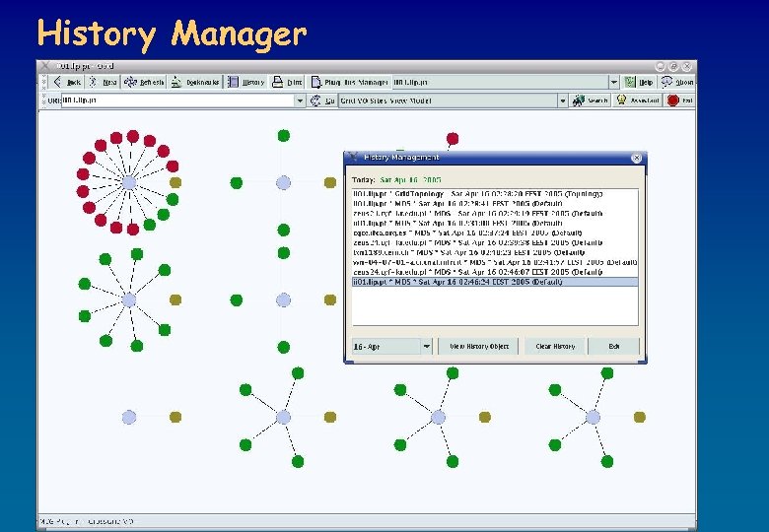Go back using the Back arrow button
Image resolution: width=769 pixels, height=532 pixels.
coord(67,83)
